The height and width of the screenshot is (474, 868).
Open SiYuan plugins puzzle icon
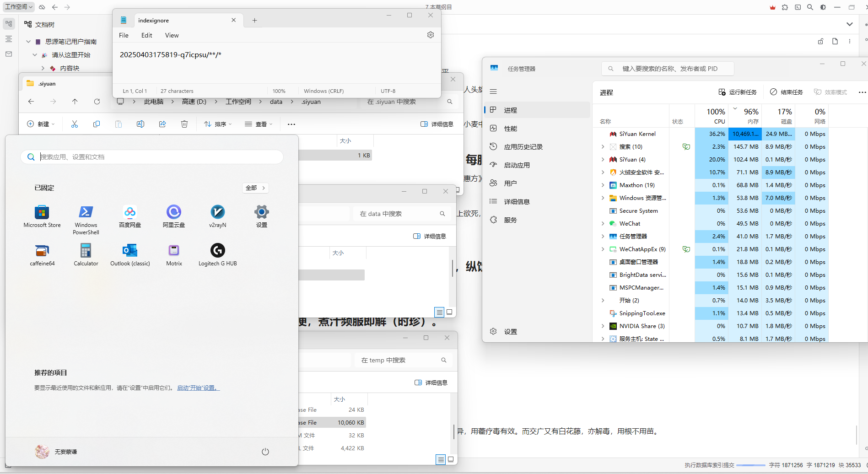785,7
